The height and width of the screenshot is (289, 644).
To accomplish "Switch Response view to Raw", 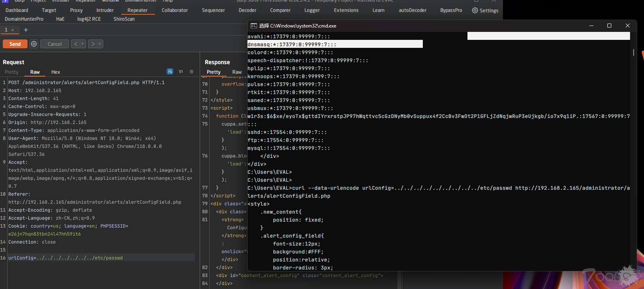I will (237, 72).
